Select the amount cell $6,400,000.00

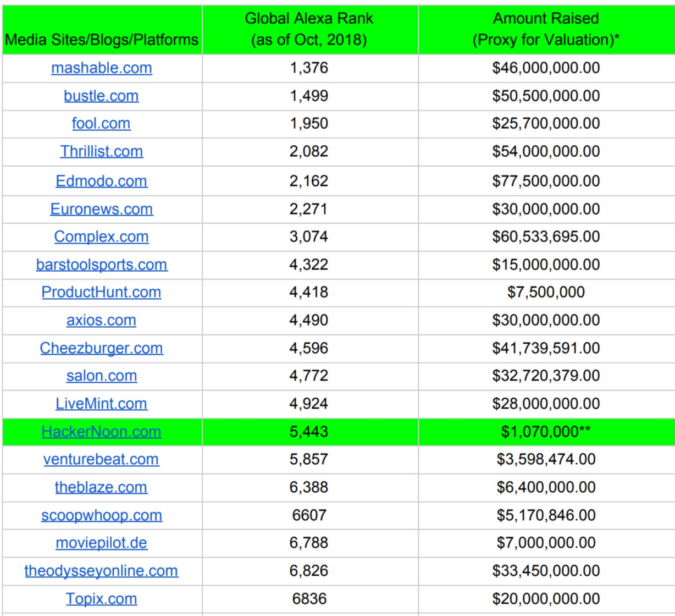(x=546, y=487)
